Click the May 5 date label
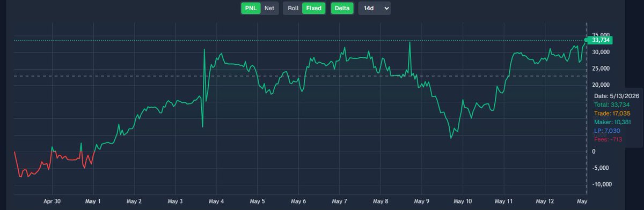Viewport: 644px width, 210px height. (257, 201)
